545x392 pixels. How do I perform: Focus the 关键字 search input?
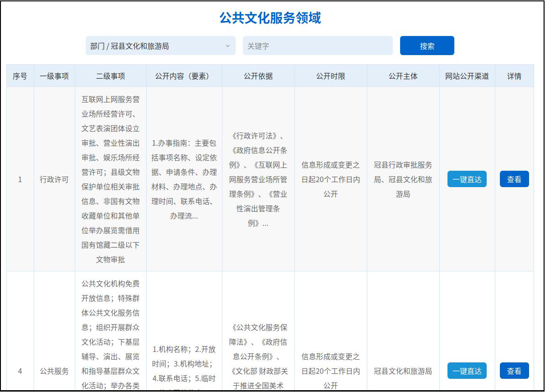318,46
